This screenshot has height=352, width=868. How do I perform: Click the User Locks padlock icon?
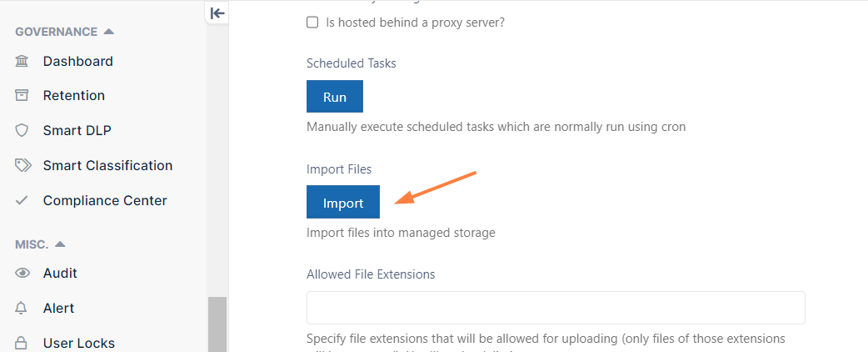pyautogui.click(x=22, y=343)
